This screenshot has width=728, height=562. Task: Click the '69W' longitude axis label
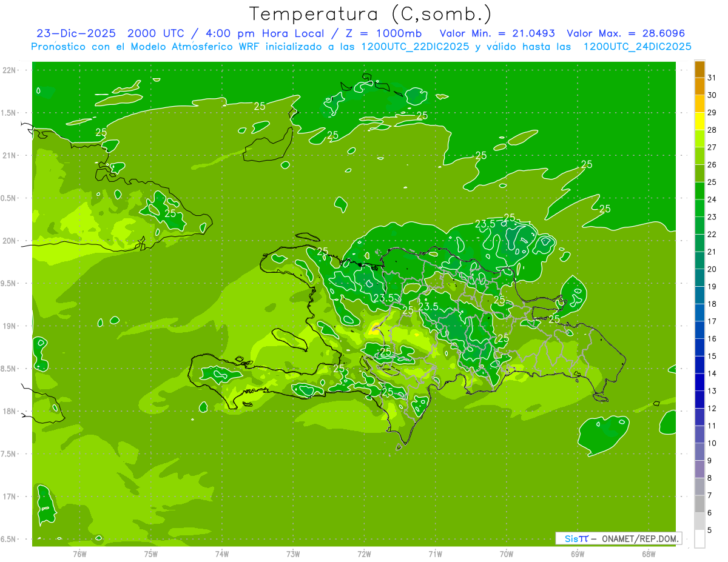[578, 554]
